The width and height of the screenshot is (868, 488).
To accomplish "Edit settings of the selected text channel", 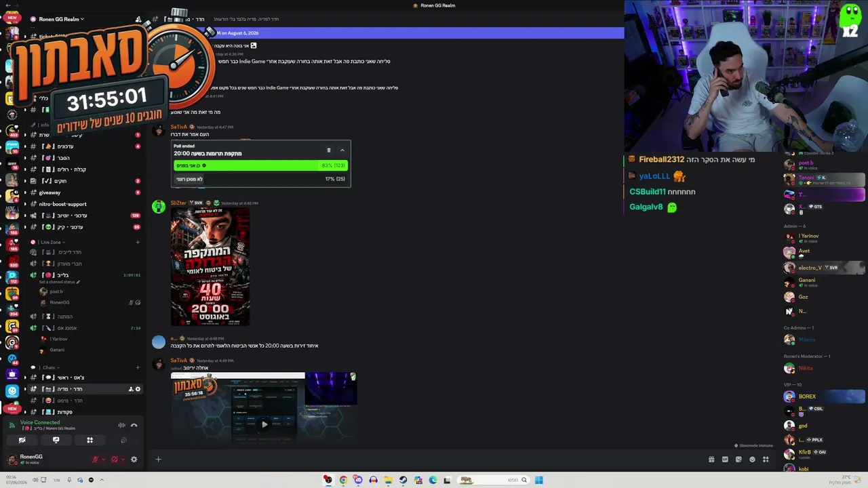I will pos(138,389).
